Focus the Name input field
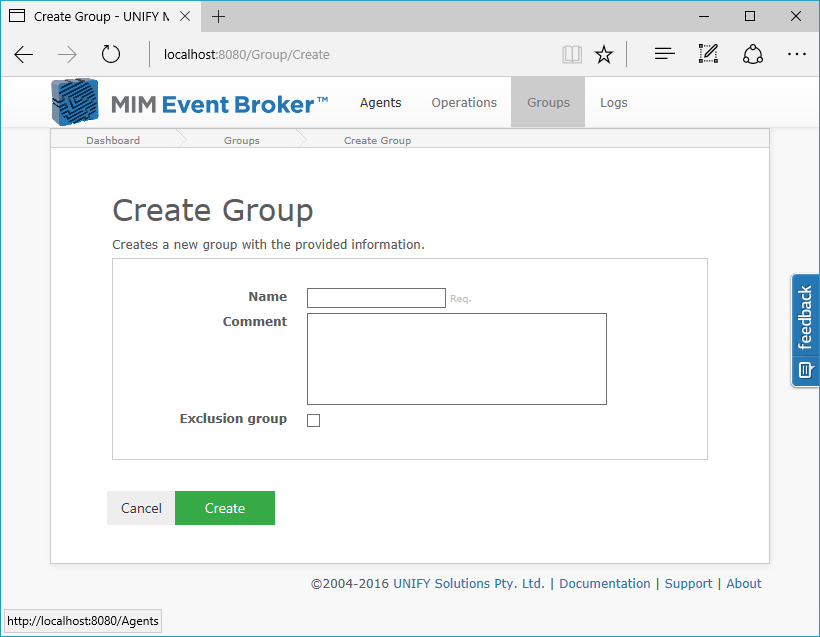 tap(376, 298)
